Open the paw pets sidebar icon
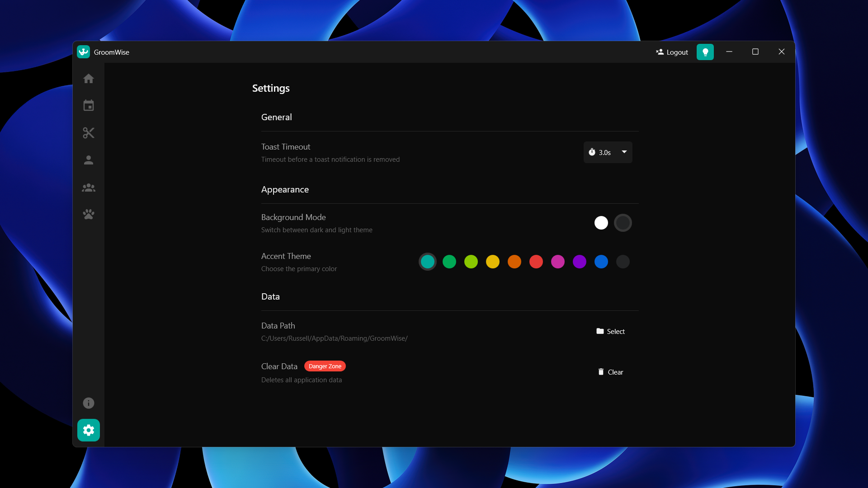 point(89,214)
